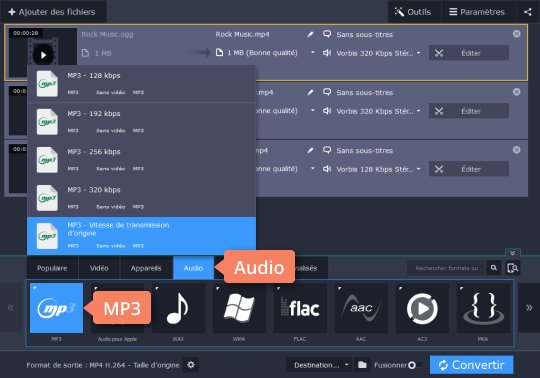This screenshot has height=378, width=540.
Task: Click Éditer button in second file row
Action: pyautogui.click(x=469, y=111)
